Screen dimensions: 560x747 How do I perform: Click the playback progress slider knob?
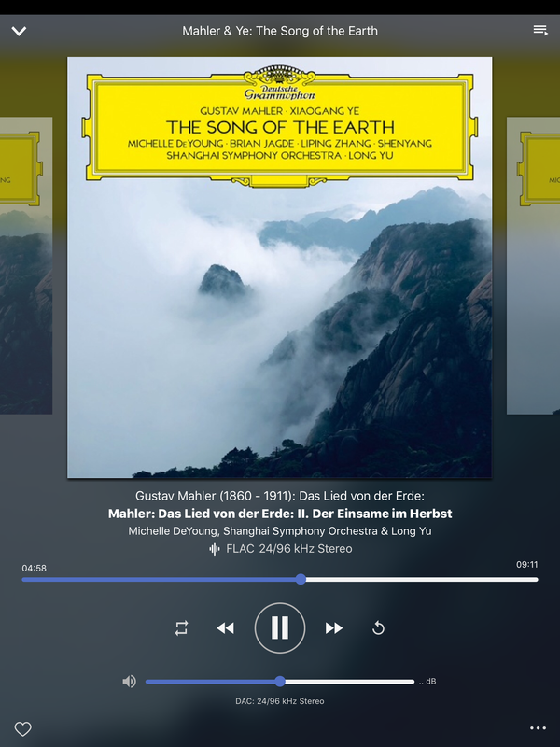click(x=301, y=579)
